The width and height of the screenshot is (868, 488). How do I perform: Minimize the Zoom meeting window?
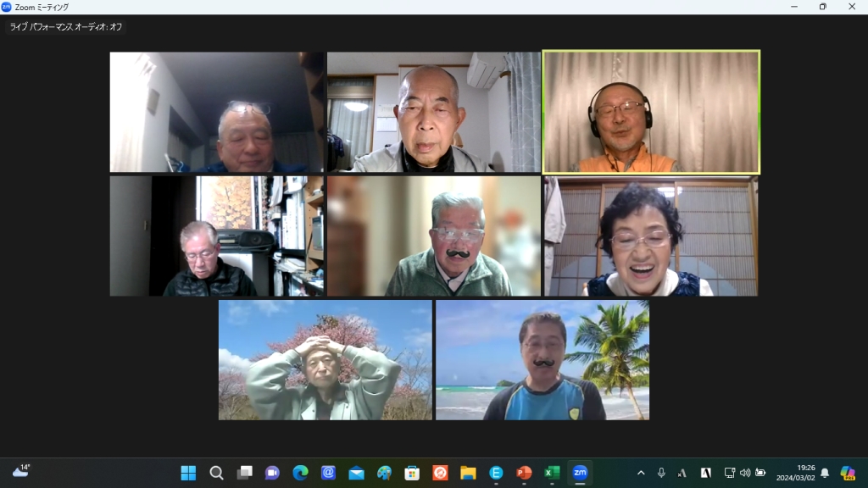[794, 7]
